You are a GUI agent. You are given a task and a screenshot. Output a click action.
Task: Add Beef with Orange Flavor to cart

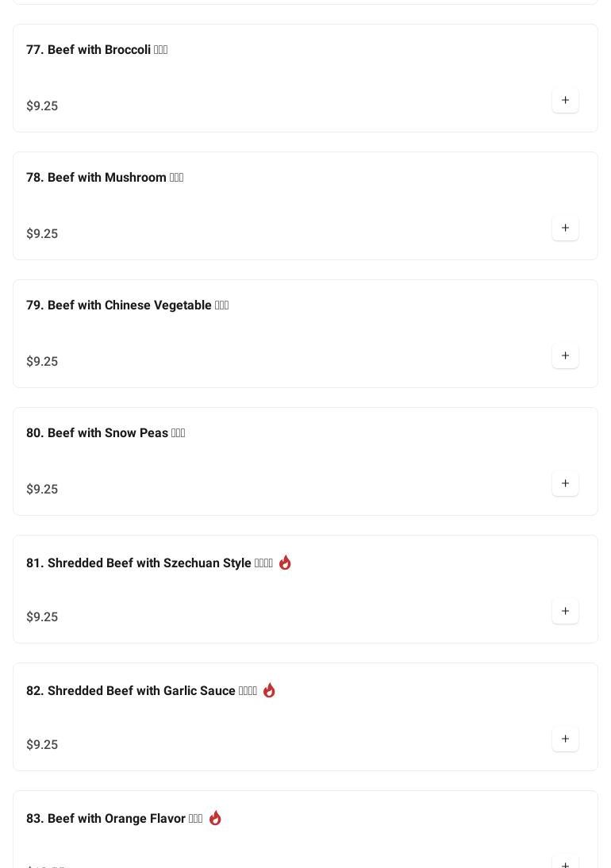coord(565,862)
